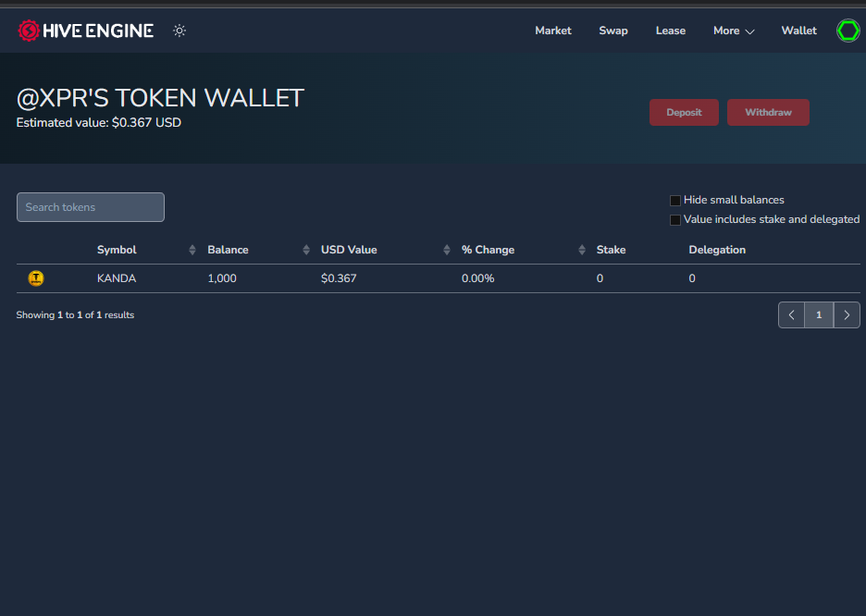This screenshot has width=866, height=616.
Task: Click the 1,000 balance value
Action: (x=222, y=278)
